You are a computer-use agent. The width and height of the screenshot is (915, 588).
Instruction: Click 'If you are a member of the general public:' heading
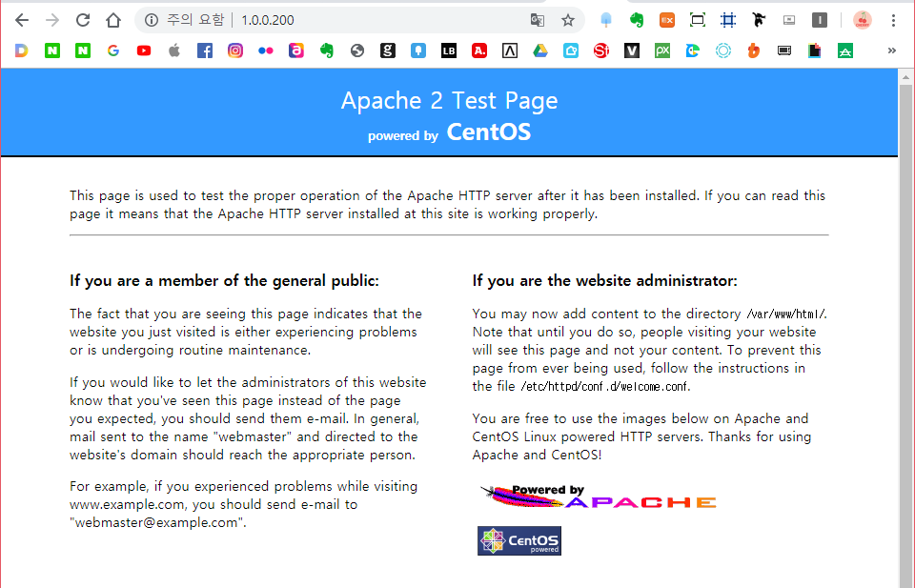point(224,280)
